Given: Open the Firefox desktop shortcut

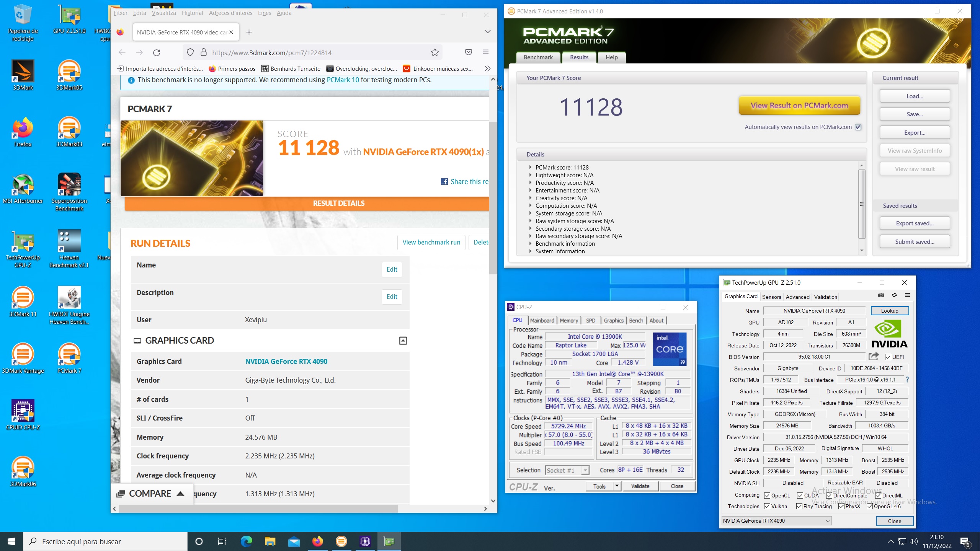Looking at the screenshot, I should 23,132.
